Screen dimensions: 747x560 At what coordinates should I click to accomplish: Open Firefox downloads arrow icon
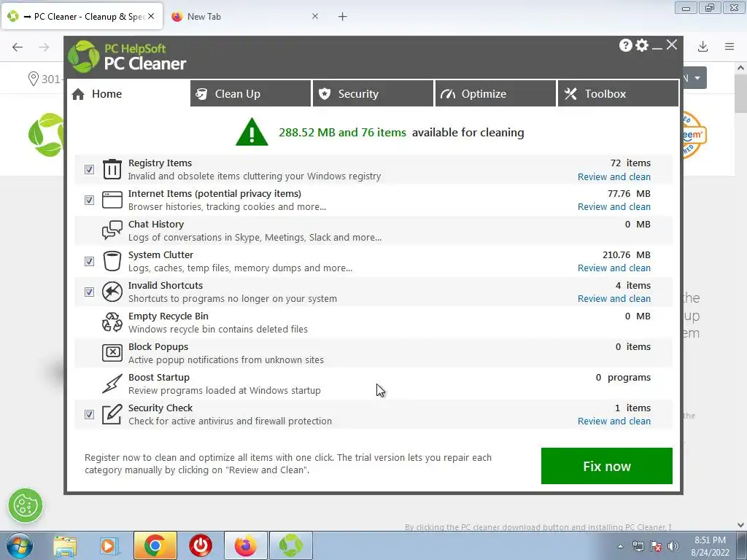coord(703,47)
